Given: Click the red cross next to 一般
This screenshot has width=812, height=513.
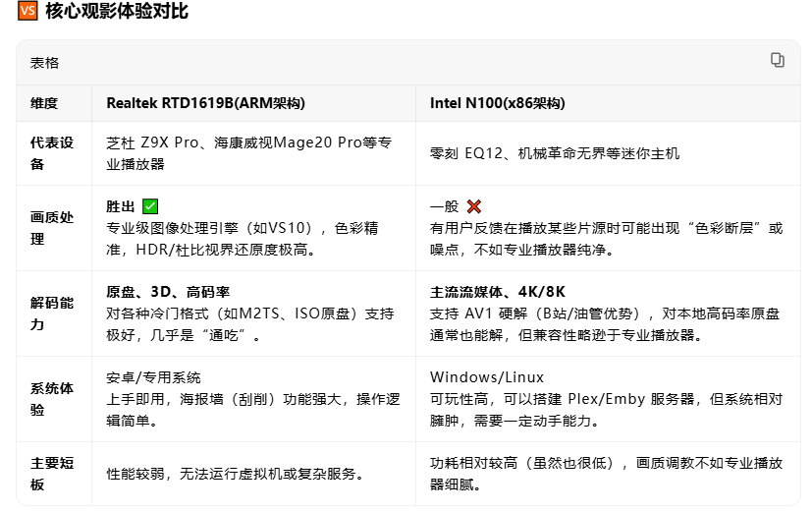Looking at the screenshot, I should pyautogui.click(x=474, y=206).
